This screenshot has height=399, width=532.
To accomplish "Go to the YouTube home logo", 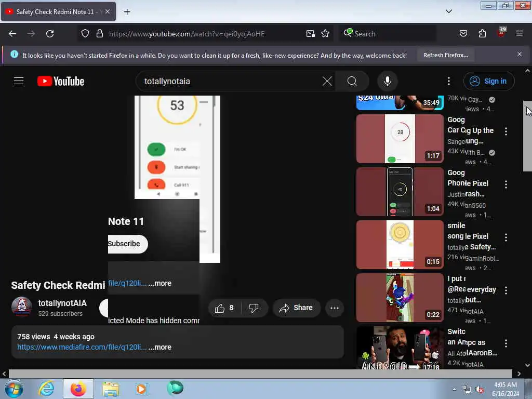I will 61,81.
